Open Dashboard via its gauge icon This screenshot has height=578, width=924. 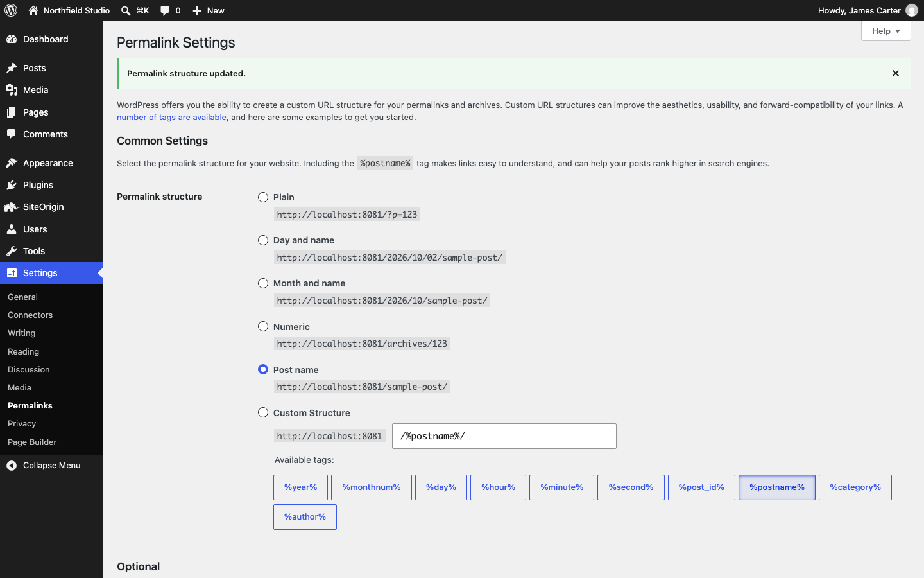[x=12, y=39]
